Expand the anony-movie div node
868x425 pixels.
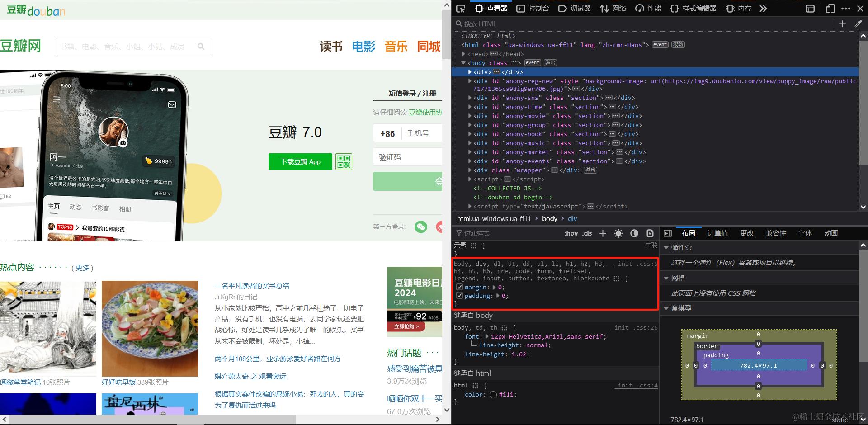coord(470,116)
